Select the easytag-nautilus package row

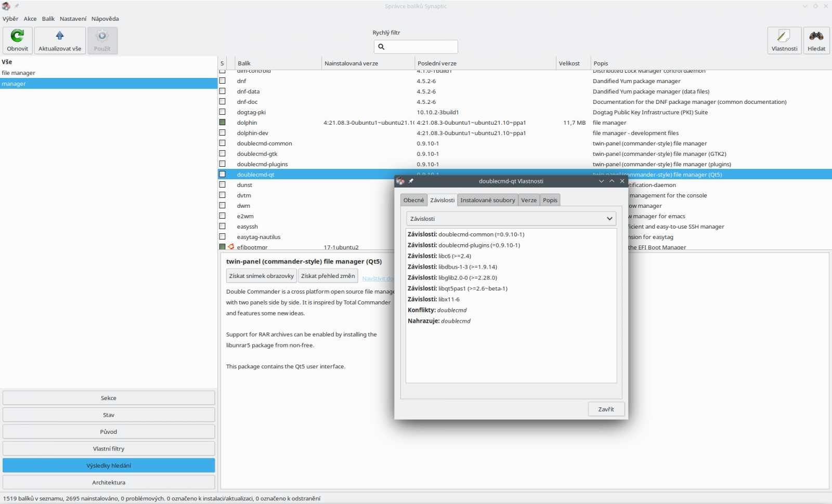point(306,237)
